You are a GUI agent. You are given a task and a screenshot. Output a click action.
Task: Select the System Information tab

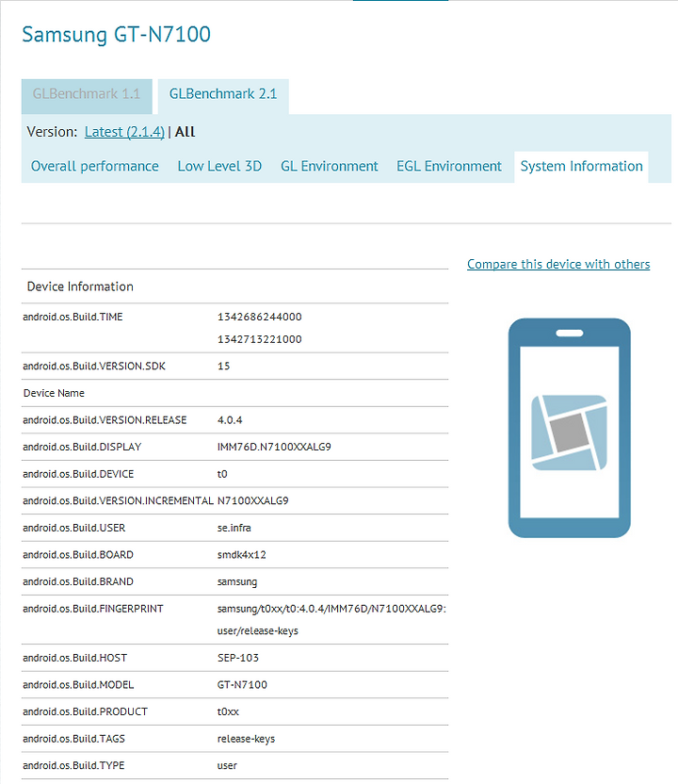[582, 167]
